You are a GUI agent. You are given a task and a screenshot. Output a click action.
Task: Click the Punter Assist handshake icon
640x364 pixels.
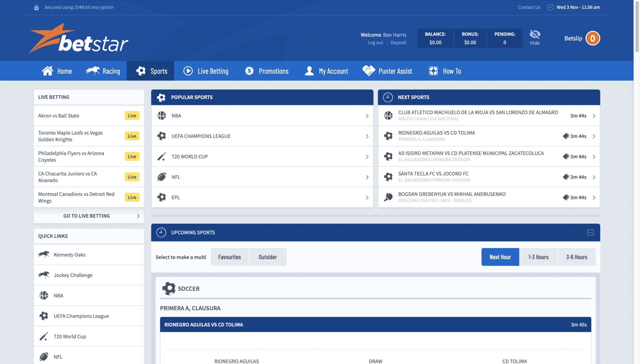[369, 71]
